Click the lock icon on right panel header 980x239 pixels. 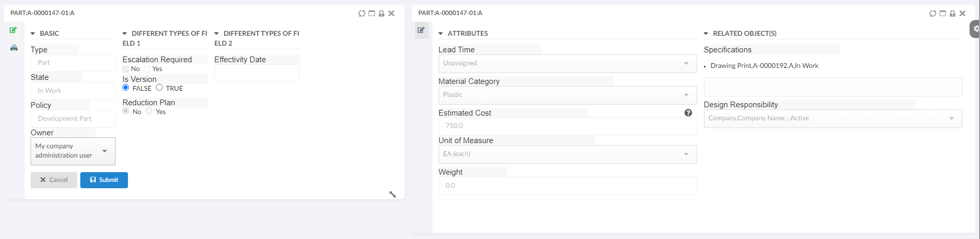952,13
